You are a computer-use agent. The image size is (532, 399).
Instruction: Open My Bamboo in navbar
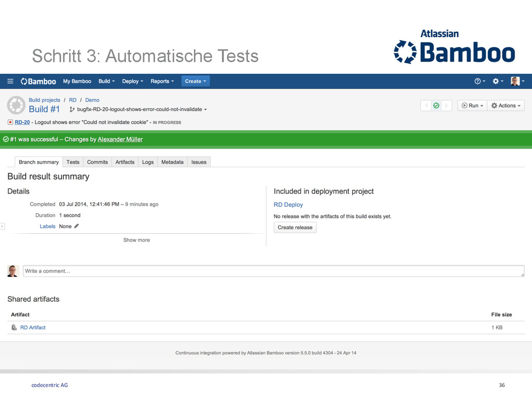pos(77,82)
